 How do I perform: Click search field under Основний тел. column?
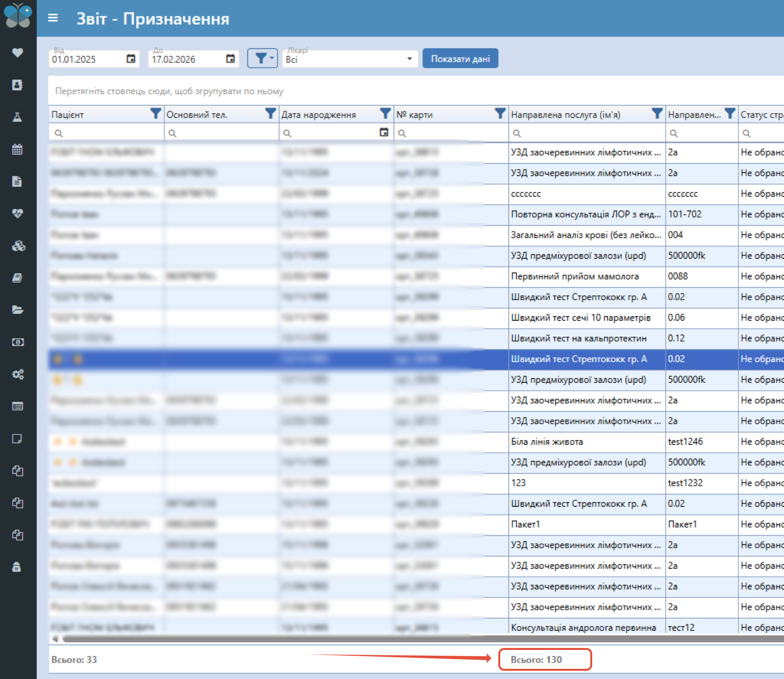pyautogui.click(x=221, y=133)
